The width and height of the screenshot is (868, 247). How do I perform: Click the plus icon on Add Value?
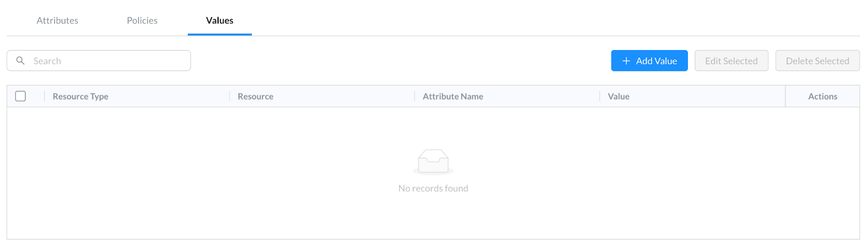coord(626,61)
